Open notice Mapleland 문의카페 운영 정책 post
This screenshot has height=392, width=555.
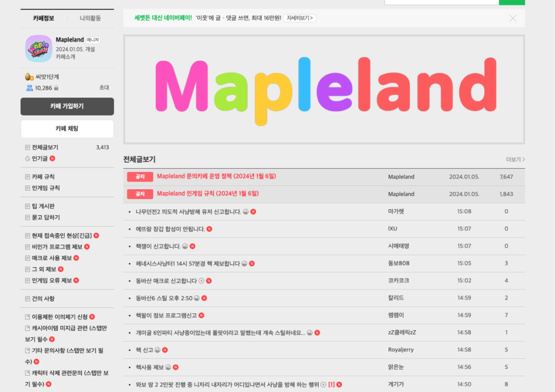(x=216, y=176)
